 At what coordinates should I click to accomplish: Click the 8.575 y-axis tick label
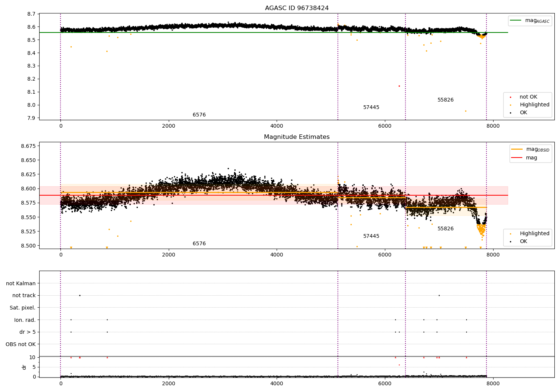coord(28,203)
